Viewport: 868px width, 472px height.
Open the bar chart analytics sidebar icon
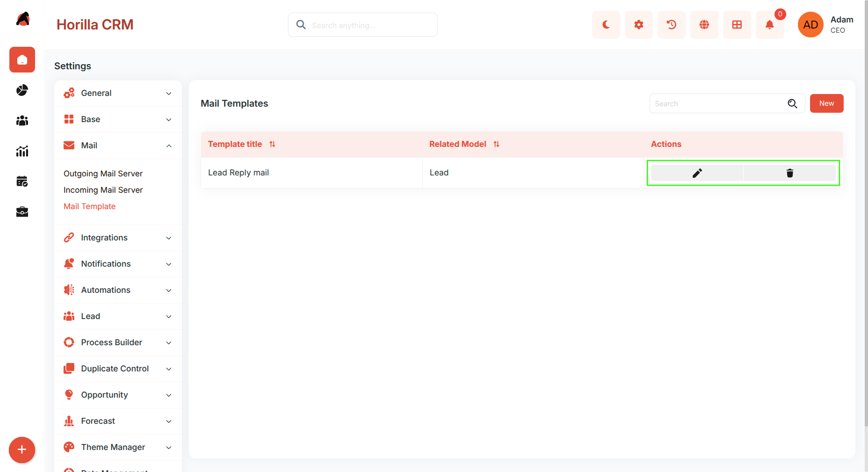coord(22,151)
